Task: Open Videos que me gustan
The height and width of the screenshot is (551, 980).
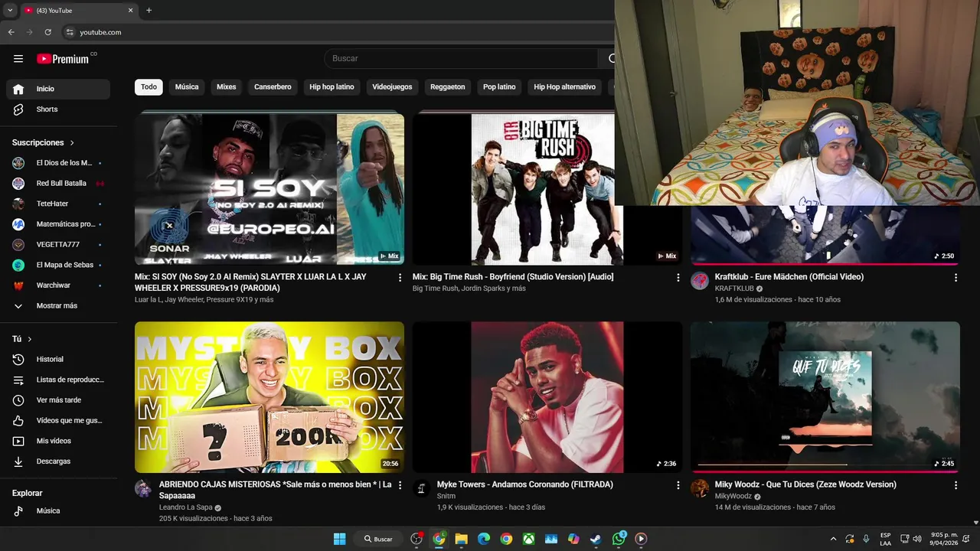Action: click(58, 420)
